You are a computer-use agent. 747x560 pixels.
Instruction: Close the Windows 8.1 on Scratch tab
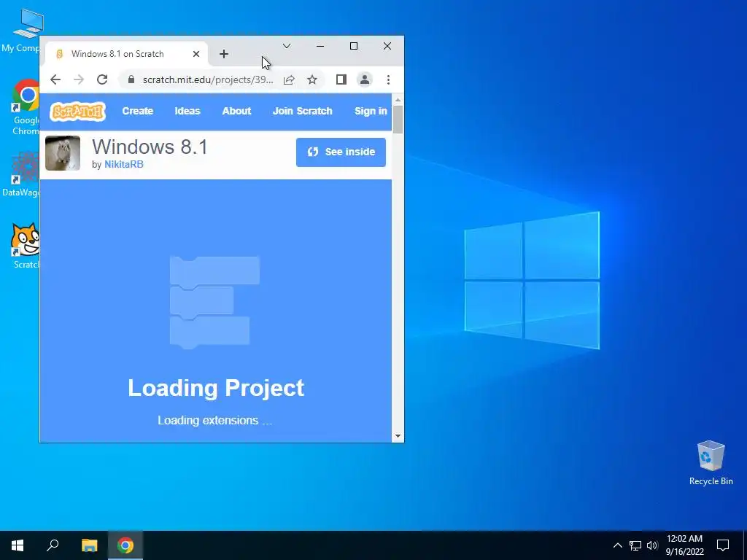coord(196,54)
